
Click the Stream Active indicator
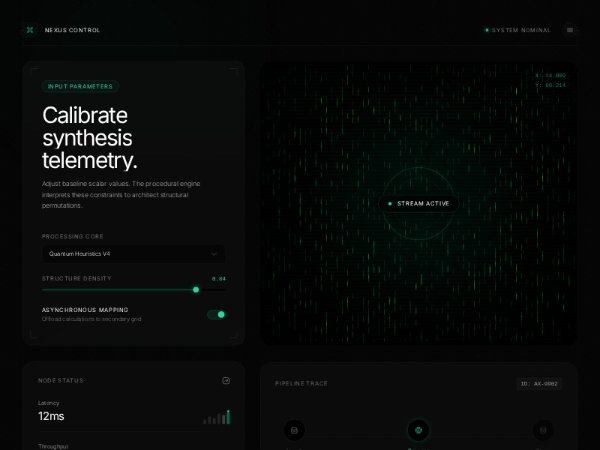pos(418,204)
